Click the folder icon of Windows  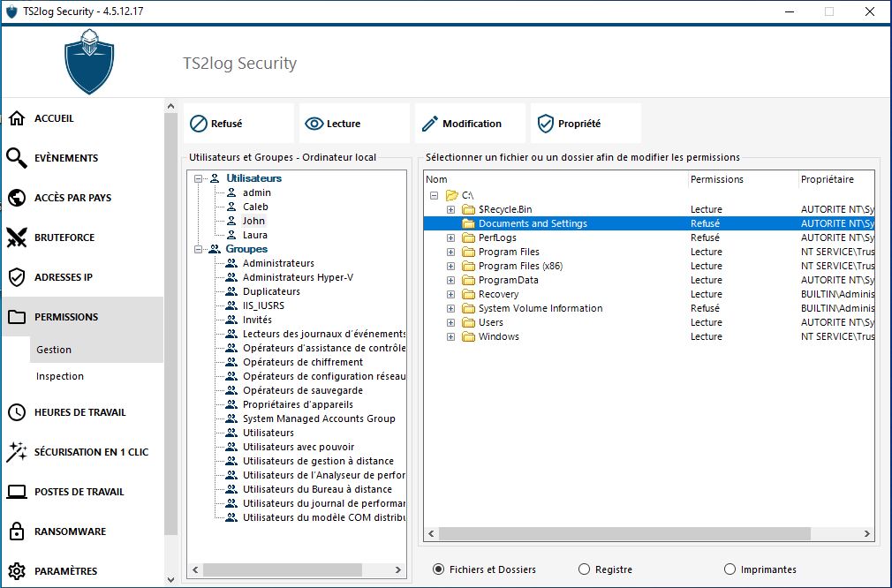point(468,336)
